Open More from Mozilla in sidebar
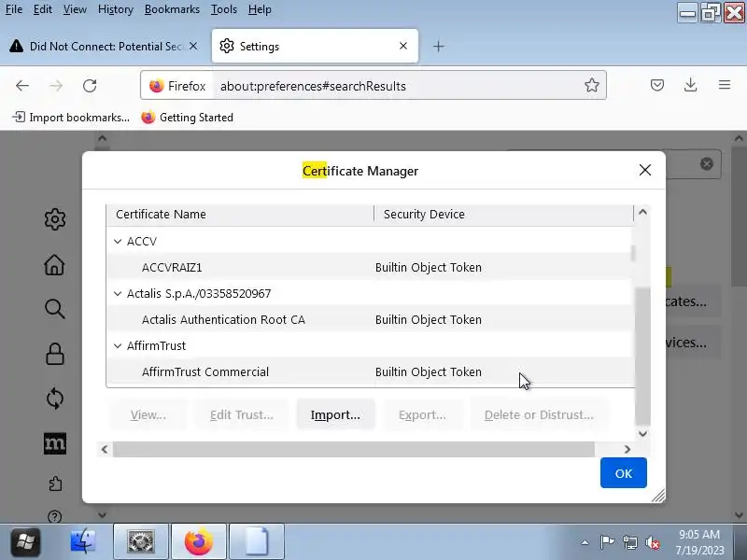 [55, 443]
